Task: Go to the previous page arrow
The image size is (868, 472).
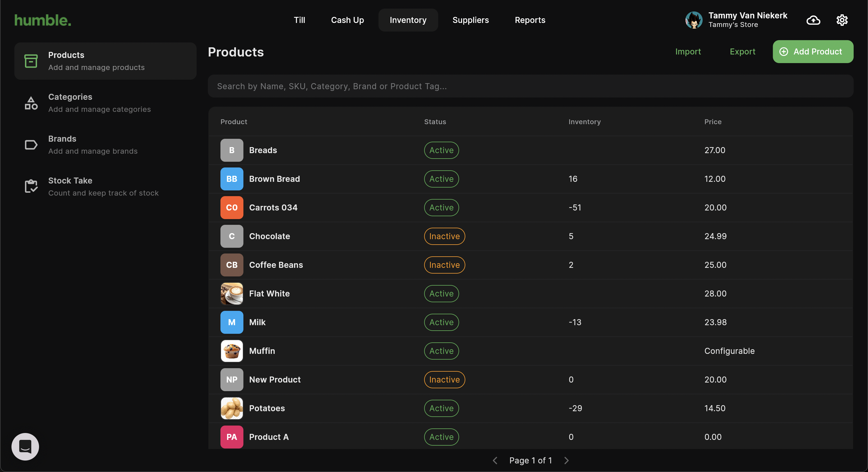Action: [x=495, y=460]
